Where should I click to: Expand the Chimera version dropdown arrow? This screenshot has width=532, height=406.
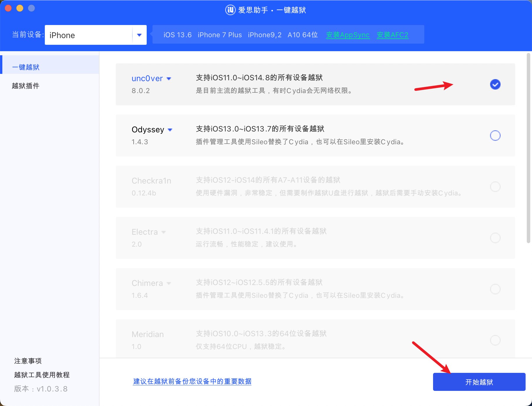pos(169,283)
